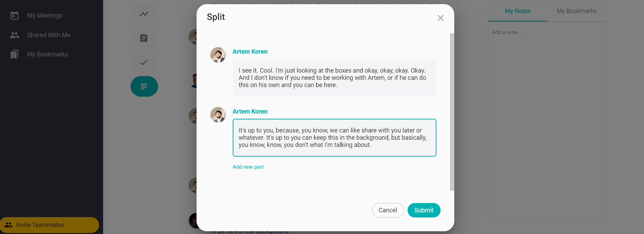This screenshot has width=644, height=234.
Task: Click the Add new part link
Action: pos(248,167)
